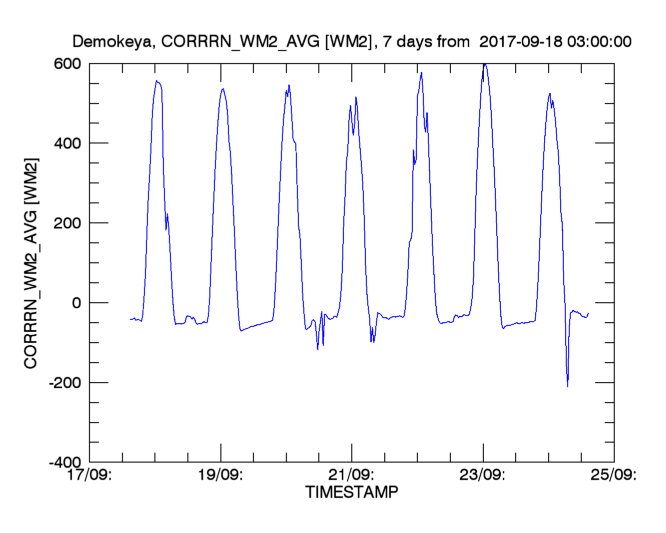Click the curve peak directly above 19/09
The width and height of the screenshot is (666, 533).
pyautogui.click(x=222, y=89)
